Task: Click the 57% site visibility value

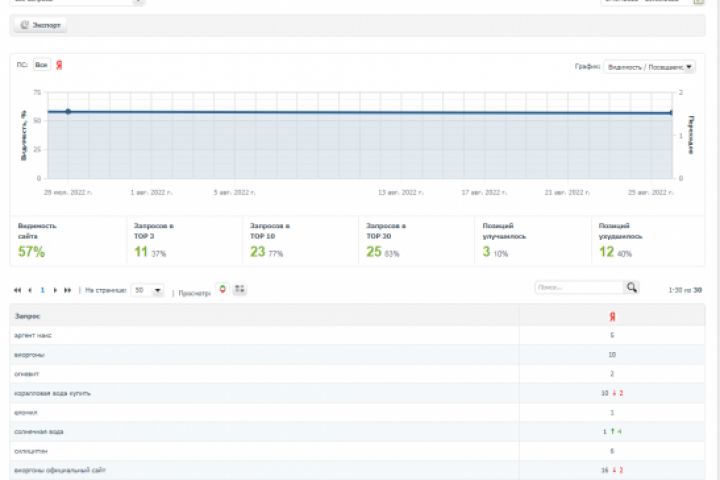Action: pyautogui.click(x=31, y=252)
